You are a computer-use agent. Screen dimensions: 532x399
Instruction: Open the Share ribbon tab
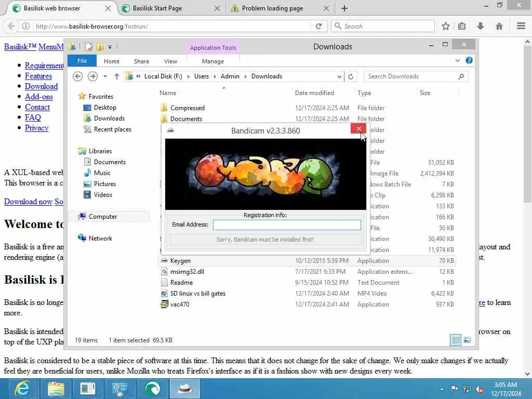coord(141,61)
